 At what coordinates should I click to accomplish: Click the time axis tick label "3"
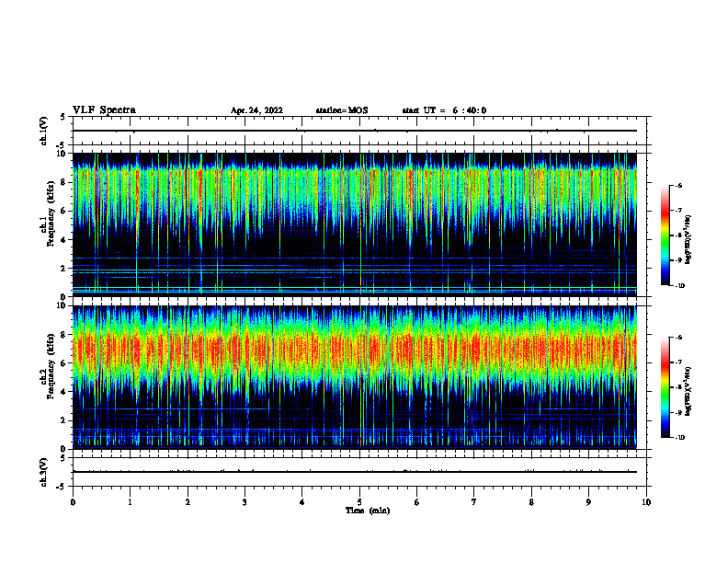tap(245, 502)
